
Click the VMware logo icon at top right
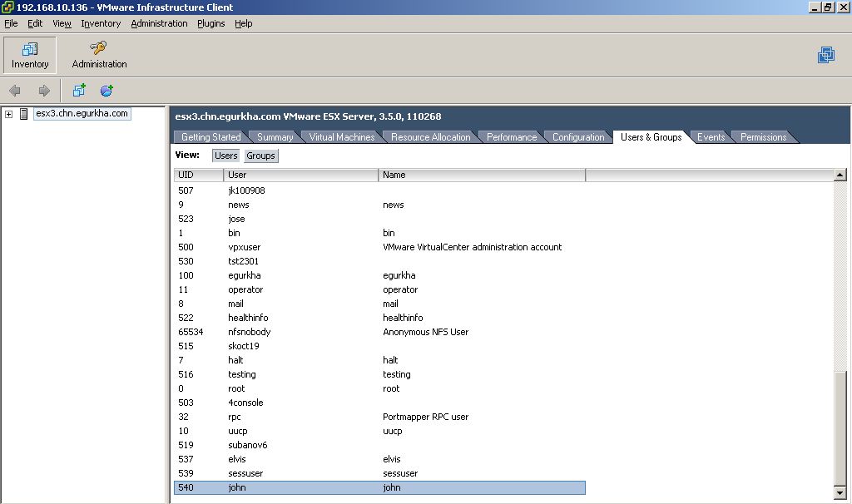pyautogui.click(x=826, y=55)
